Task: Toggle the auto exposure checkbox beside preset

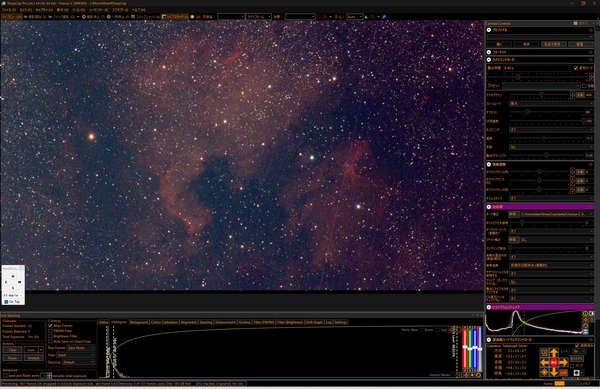Action: point(584,86)
